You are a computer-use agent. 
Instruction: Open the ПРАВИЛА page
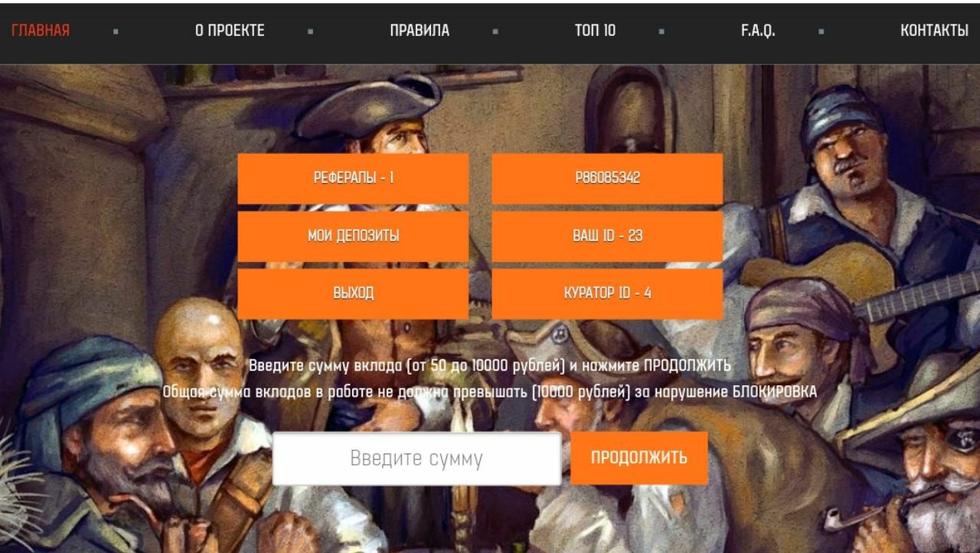click(x=420, y=31)
